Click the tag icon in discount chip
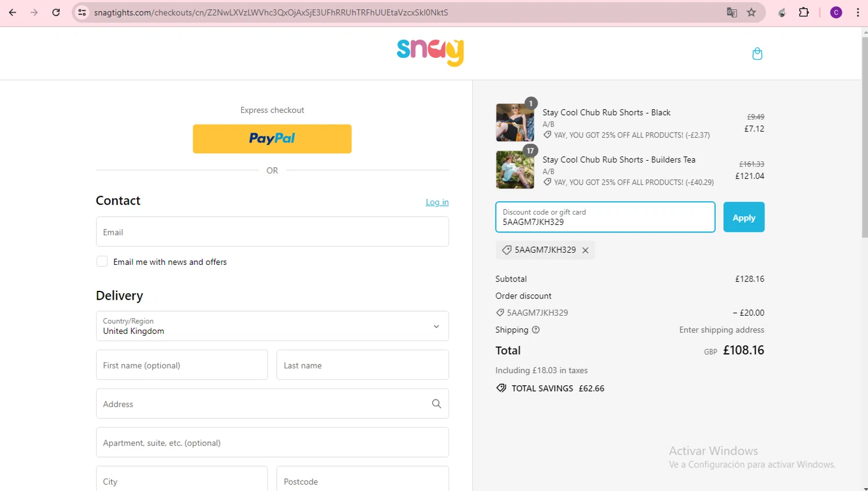The width and height of the screenshot is (868, 491). [506, 250]
